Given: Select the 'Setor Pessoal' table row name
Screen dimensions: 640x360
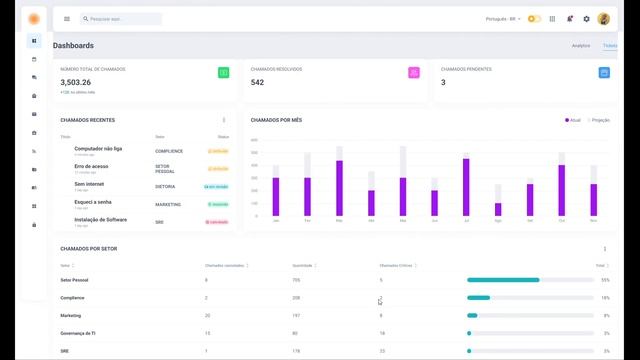Looking at the screenshot, I should [74, 280].
